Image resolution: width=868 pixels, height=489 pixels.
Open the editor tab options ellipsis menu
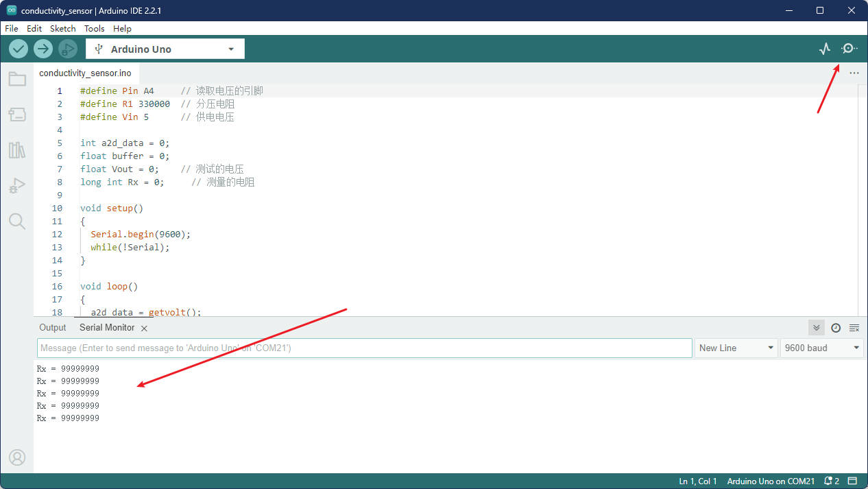coord(854,73)
